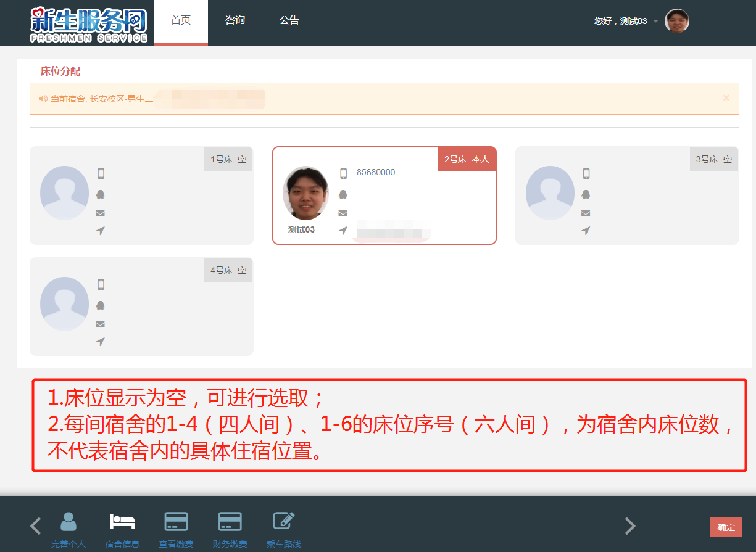Choose the empty 3号床 bed card

tap(627, 196)
